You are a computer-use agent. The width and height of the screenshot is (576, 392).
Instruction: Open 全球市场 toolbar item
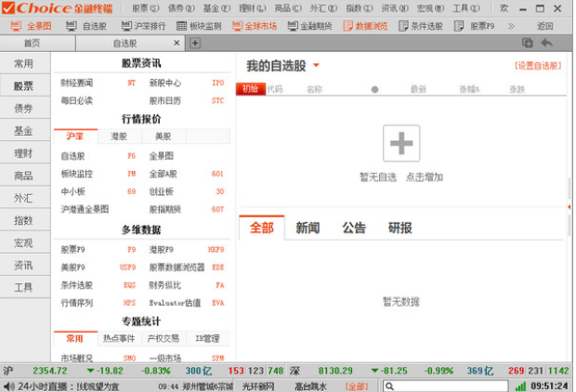[x=255, y=26]
